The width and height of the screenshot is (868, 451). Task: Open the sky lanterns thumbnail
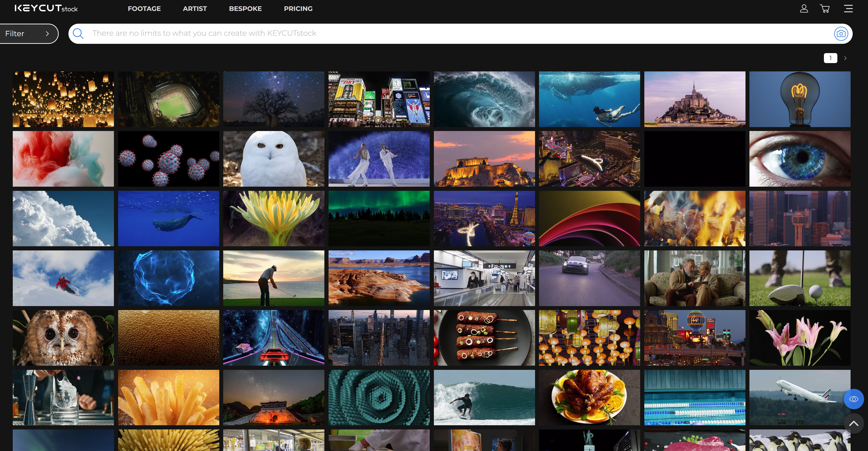(63, 99)
